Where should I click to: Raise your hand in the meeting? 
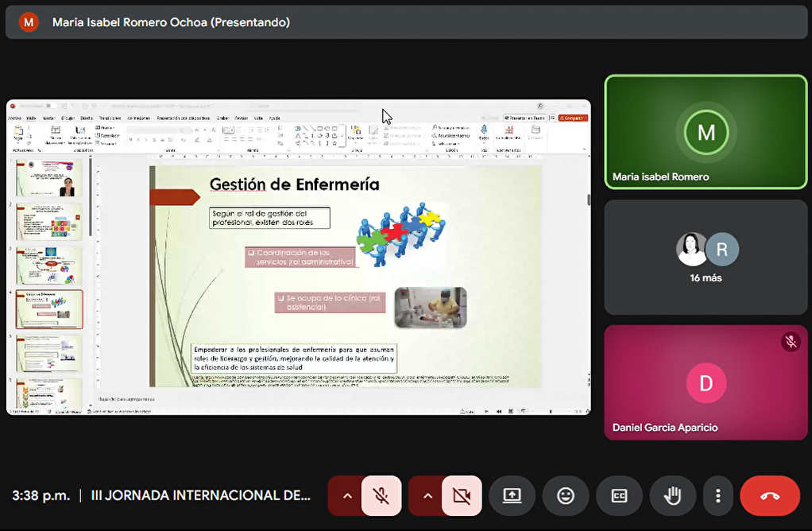pyautogui.click(x=673, y=496)
